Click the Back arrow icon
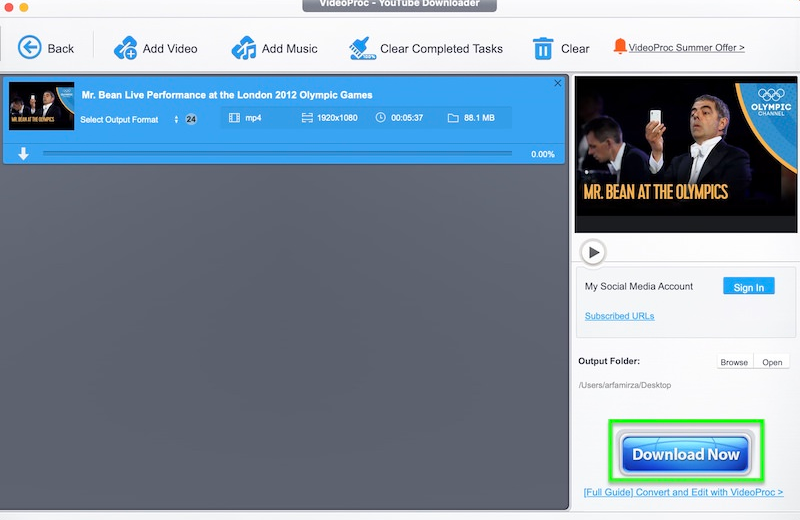 (x=30, y=47)
